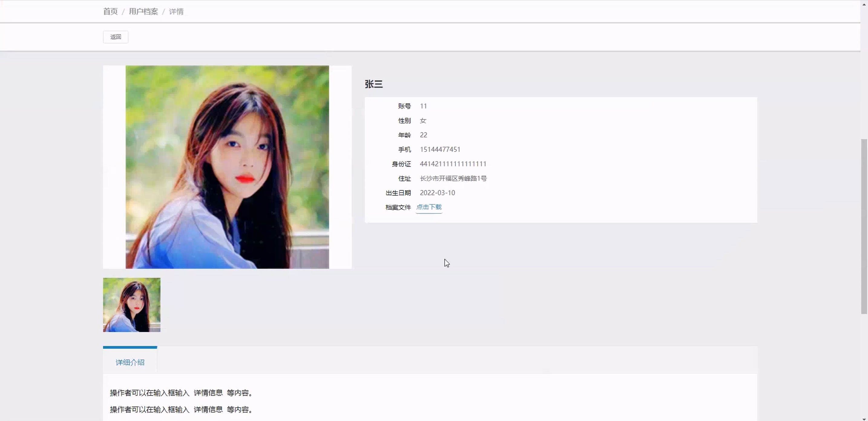Click birth date 2022-03-10
The image size is (868, 421).
pyautogui.click(x=437, y=193)
